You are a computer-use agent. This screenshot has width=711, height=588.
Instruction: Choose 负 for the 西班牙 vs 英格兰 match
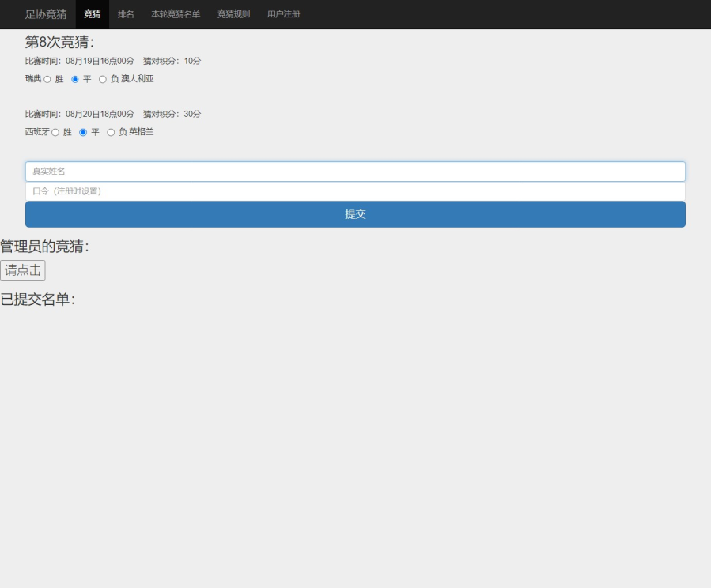pos(111,132)
